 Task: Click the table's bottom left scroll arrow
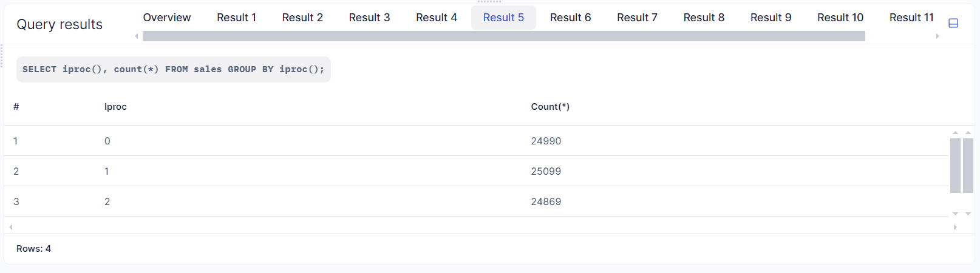pyautogui.click(x=11, y=227)
